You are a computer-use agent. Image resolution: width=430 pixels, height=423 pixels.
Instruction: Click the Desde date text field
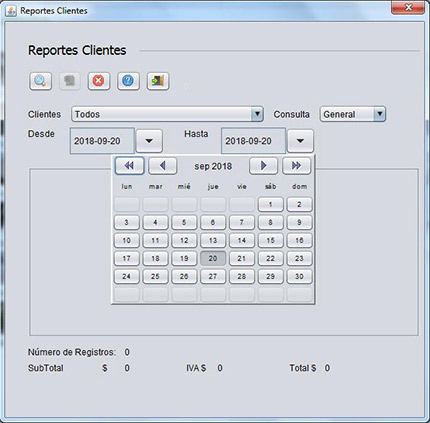(x=102, y=141)
